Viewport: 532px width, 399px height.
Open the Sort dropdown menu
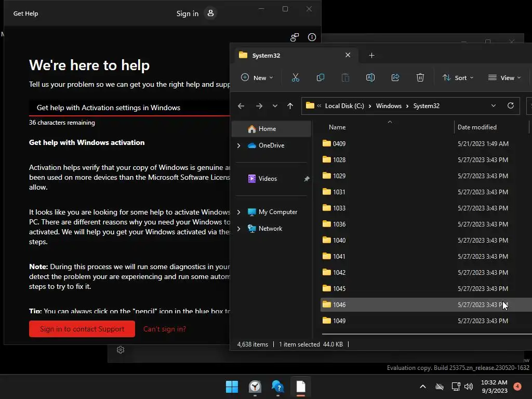click(x=457, y=78)
